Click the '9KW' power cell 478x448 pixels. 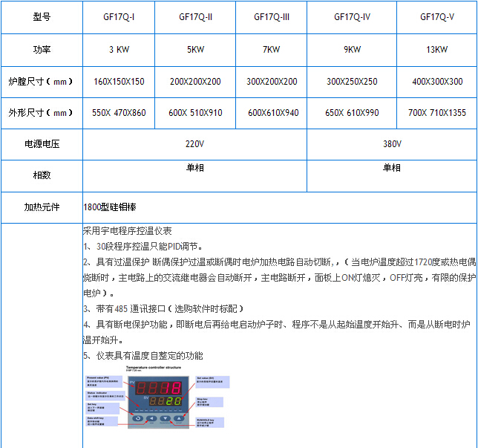point(352,50)
